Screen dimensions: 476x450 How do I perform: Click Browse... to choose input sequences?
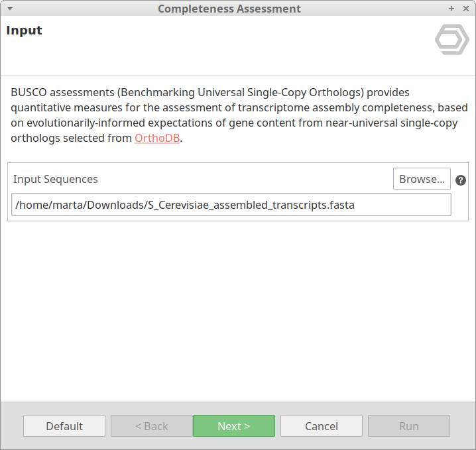(422, 179)
